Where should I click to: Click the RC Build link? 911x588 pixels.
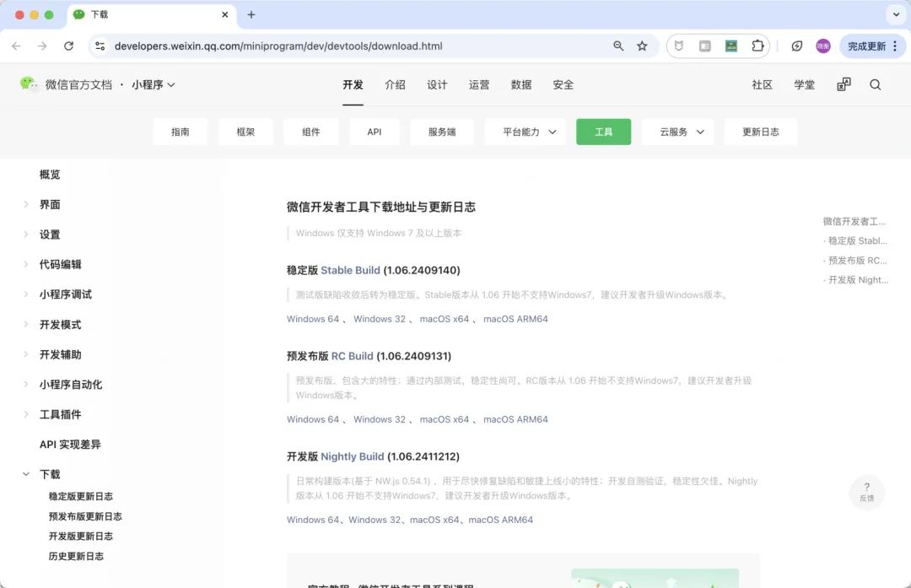point(352,356)
